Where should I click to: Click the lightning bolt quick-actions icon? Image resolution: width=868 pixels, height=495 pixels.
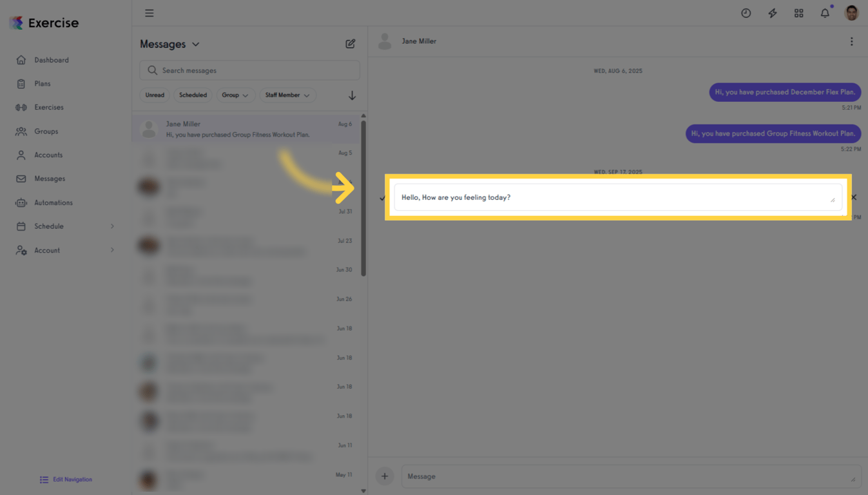(x=772, y=12)
